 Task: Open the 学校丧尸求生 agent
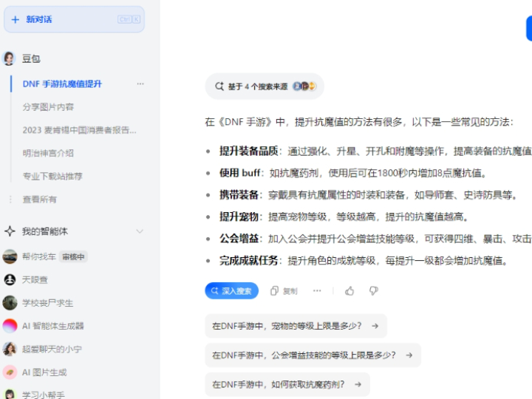pos(48,303)
